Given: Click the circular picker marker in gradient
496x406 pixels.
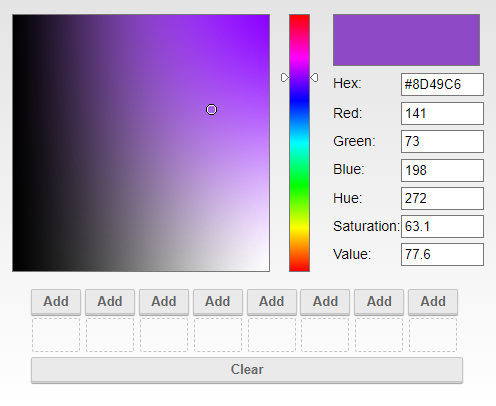Looking at the screenshot, I should point(211,109).
